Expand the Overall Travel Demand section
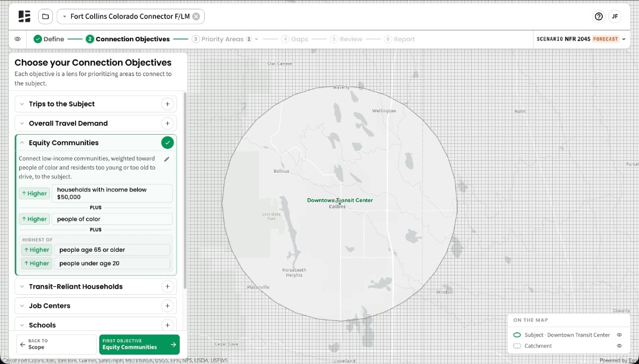The image size is (639, 364). tap(22, 123)
